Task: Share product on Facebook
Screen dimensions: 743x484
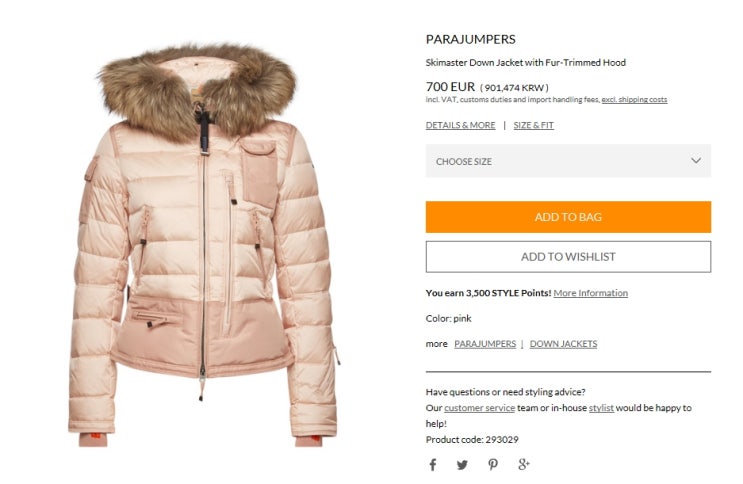Action: tap(433, 465)
